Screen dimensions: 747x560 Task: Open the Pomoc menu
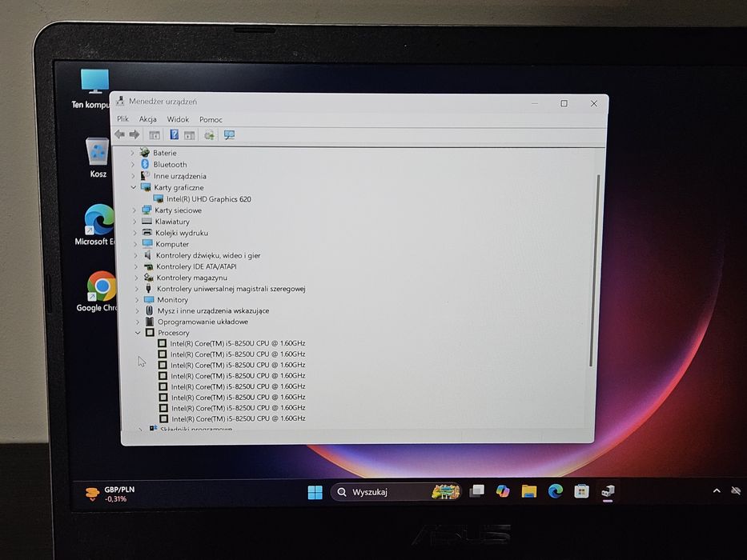click(211, 119)
